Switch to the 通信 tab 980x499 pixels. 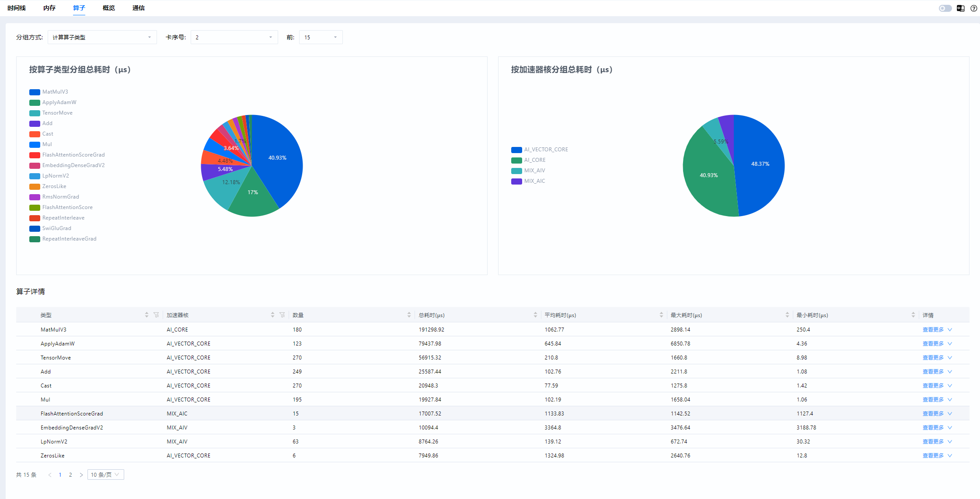138,8
